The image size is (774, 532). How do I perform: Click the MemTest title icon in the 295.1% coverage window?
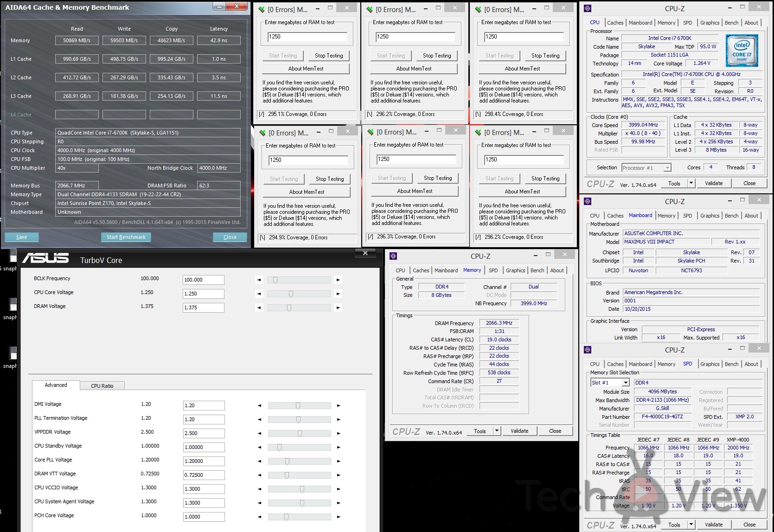click(x=262, y=9)
